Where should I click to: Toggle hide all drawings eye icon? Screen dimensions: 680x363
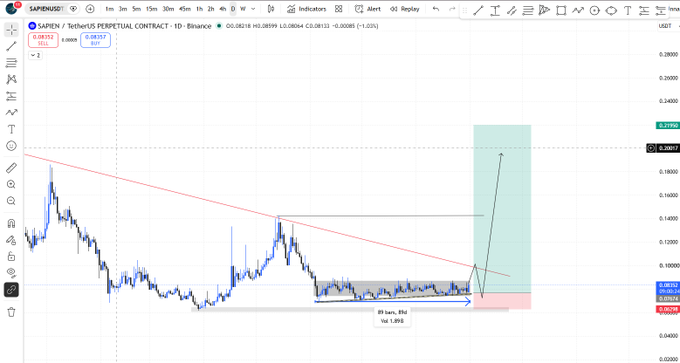pyautogui.click(x=11, y=273)
